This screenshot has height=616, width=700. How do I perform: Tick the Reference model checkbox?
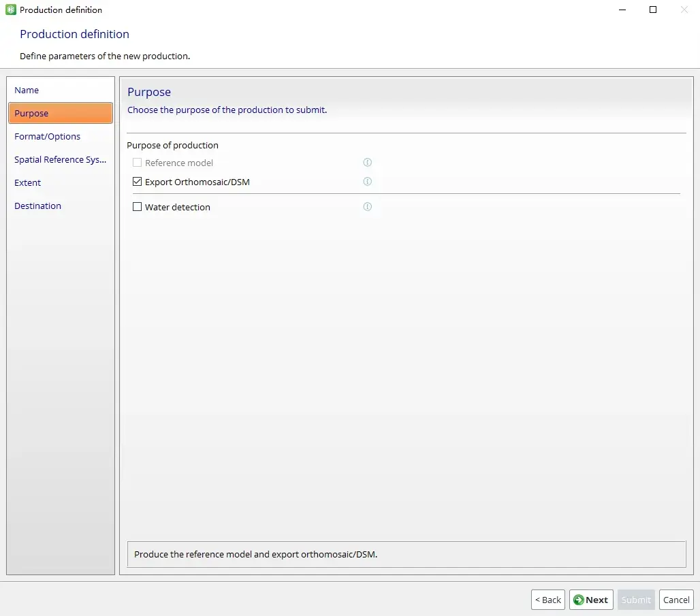[137, 163]
